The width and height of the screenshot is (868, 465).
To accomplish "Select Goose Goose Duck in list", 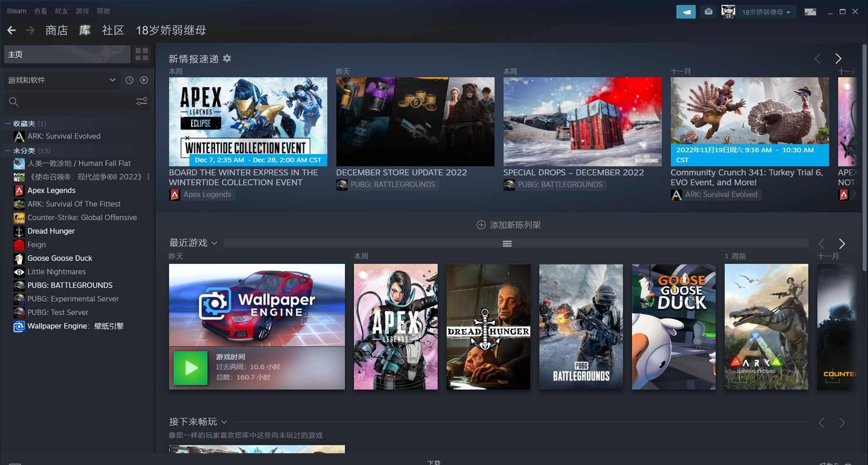I will click(60, 258).
